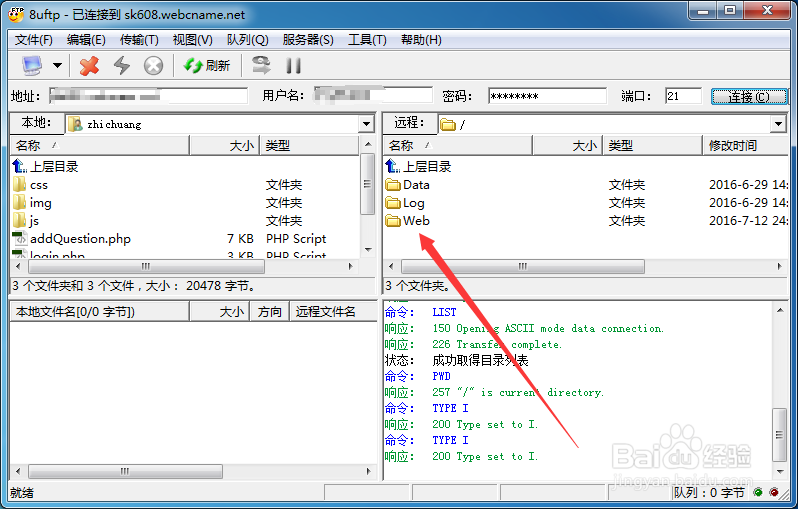Click the 连接(C) connect button
This screenshot has height=509, width=798.
click(749, 96)
